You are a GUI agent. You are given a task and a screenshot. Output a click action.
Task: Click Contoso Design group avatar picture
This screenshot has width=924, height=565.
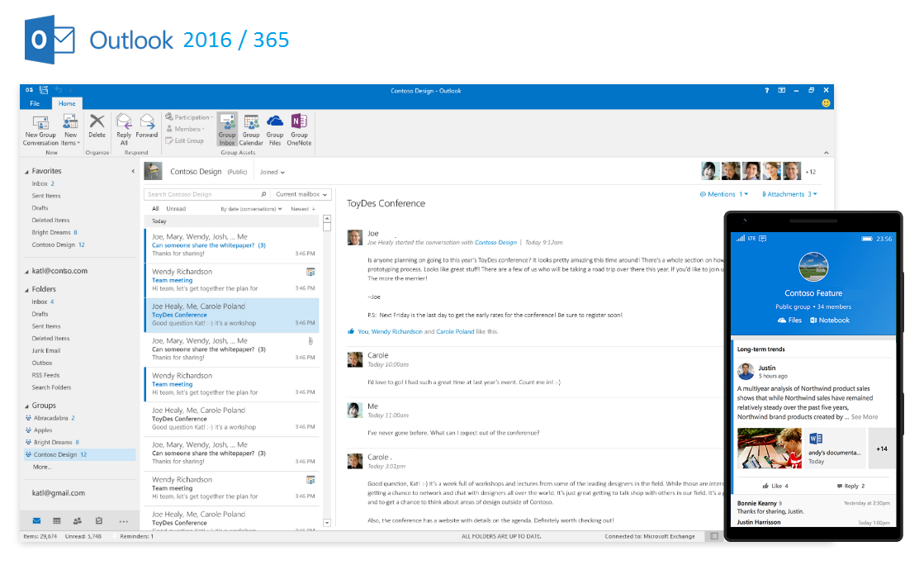(x=153, y=171)
